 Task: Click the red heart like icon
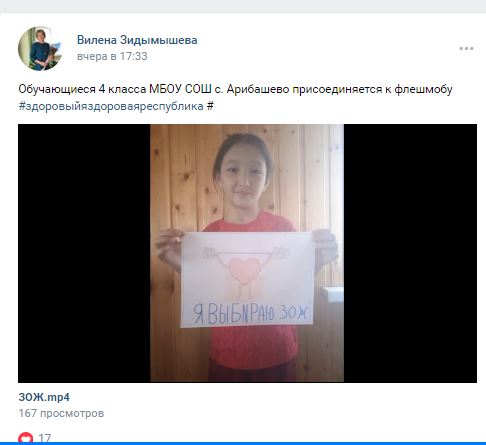point(26,438)
